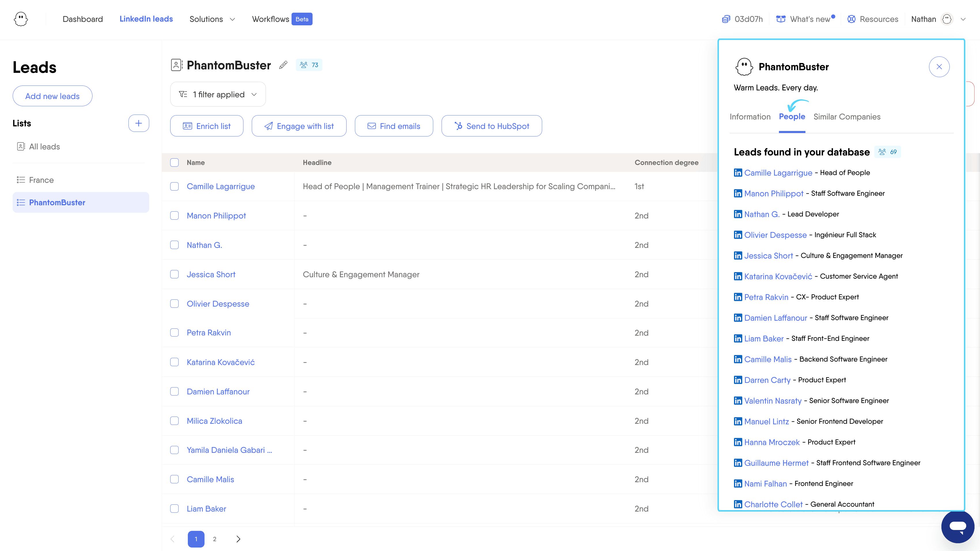980x551 pixels.
Task: Click Send to HubSpot button
Action: pos(491,126)
